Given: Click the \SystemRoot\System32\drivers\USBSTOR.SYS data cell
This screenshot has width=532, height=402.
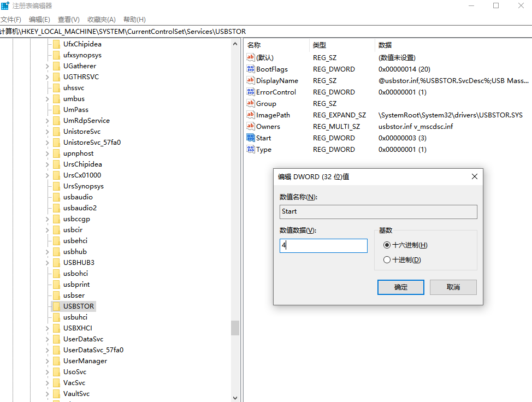Looking at the screenshot, I should click(x=451, y=115).
